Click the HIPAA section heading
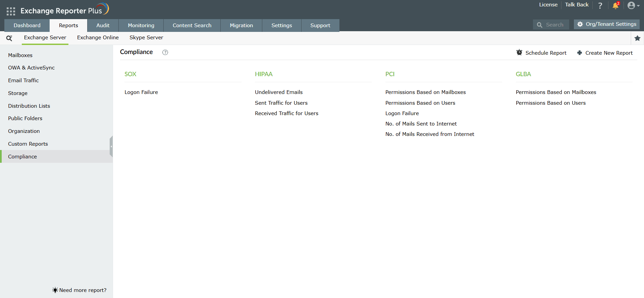 tap(264, 74)
